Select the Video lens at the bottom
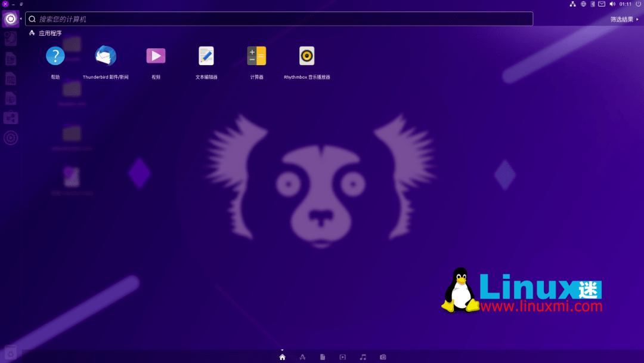The width and height of the screenshot is (644, 363). point(342,356)
